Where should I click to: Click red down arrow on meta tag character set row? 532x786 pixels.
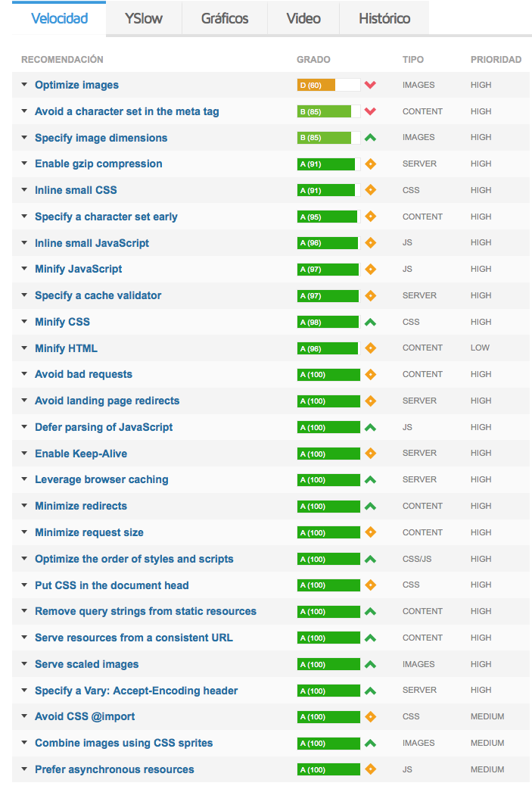(x=370, y=111)
